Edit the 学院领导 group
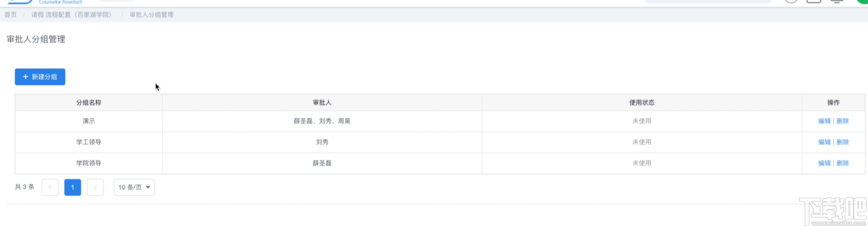868x226 pixels. [824, 163]
